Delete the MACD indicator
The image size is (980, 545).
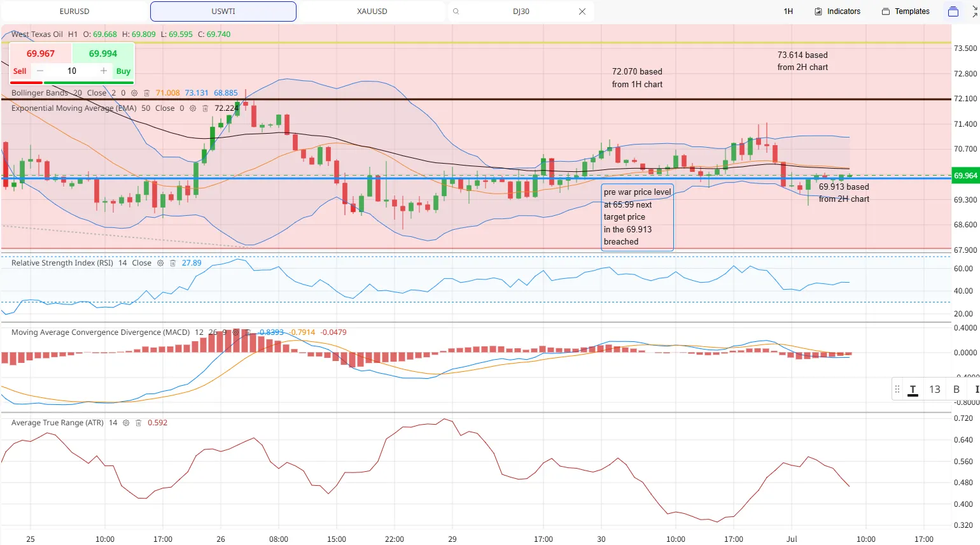point(248,332)
